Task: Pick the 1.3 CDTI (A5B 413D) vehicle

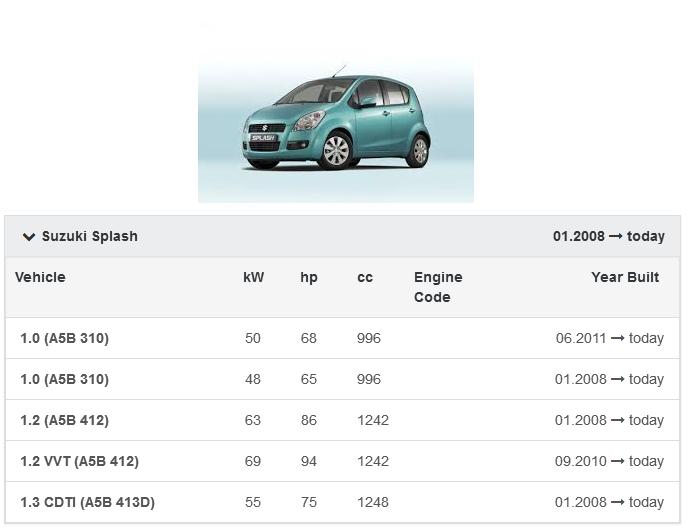Action: coord(87,503)
